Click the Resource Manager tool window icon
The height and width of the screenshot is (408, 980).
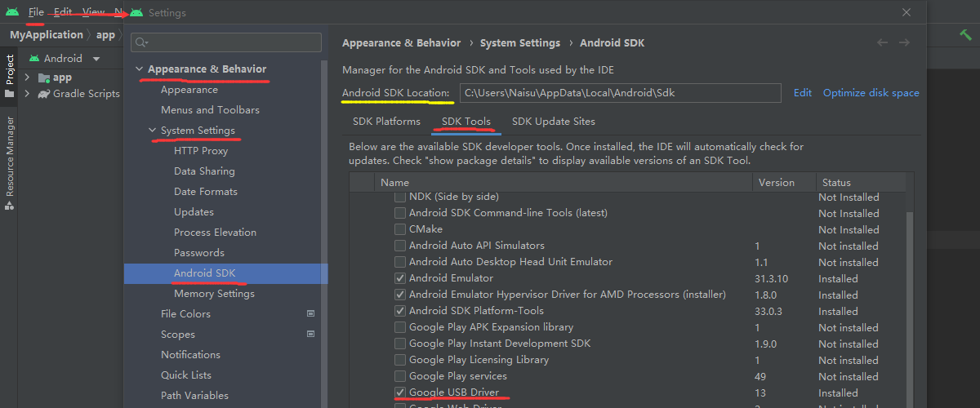pyautogui.click(x=9, y=206)
